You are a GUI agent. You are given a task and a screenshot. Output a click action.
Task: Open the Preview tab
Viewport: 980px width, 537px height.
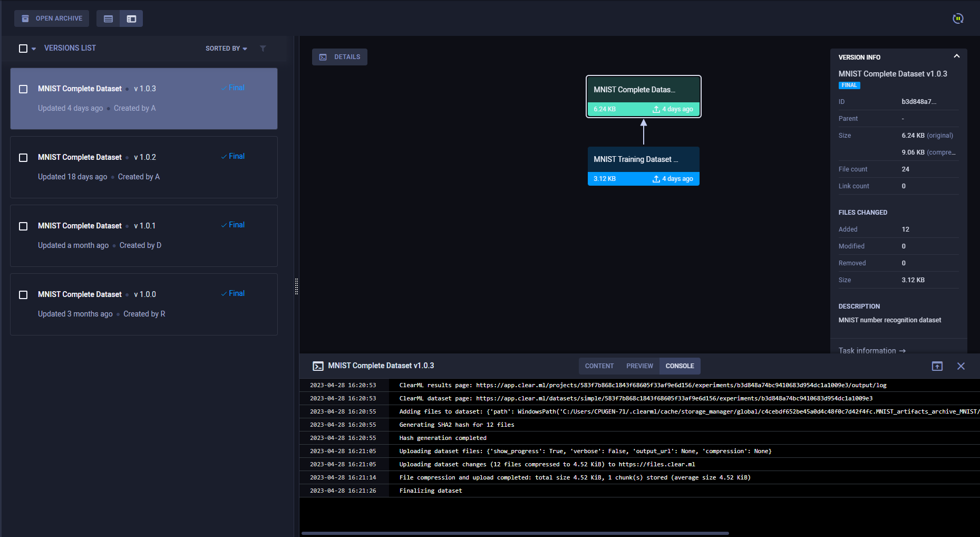[639, 366]
